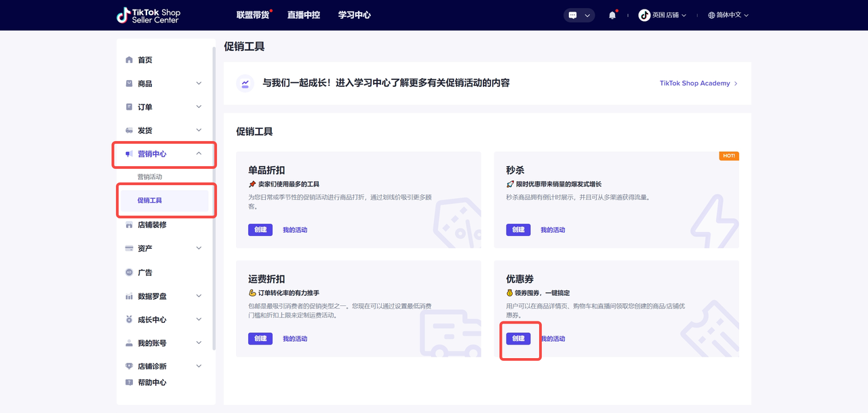The height and width of the screenshot is (413, 868).
Task: View 我的活动 under 单品折扣
Action: pos(295,230)
